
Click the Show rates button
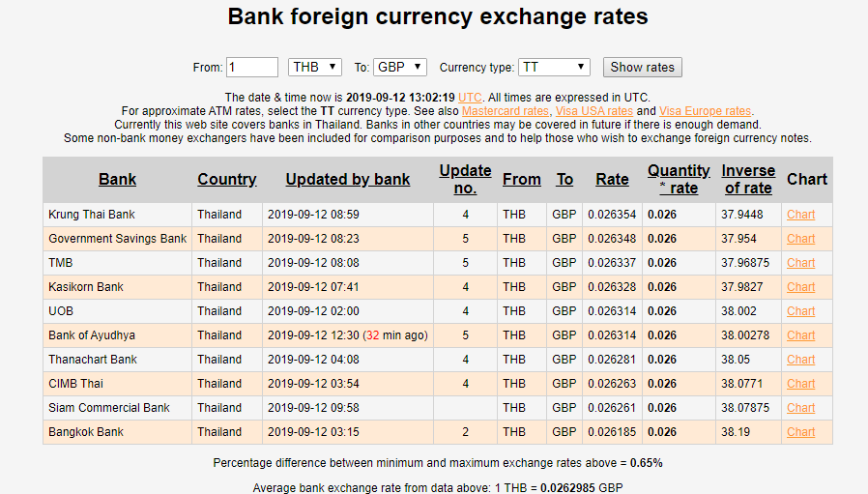[x=642, y=68]
